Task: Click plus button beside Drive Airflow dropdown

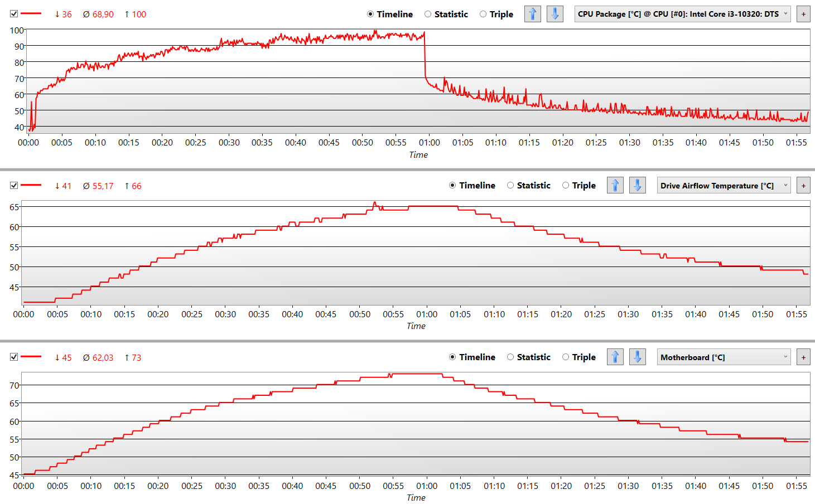Action: pos(803,186)
